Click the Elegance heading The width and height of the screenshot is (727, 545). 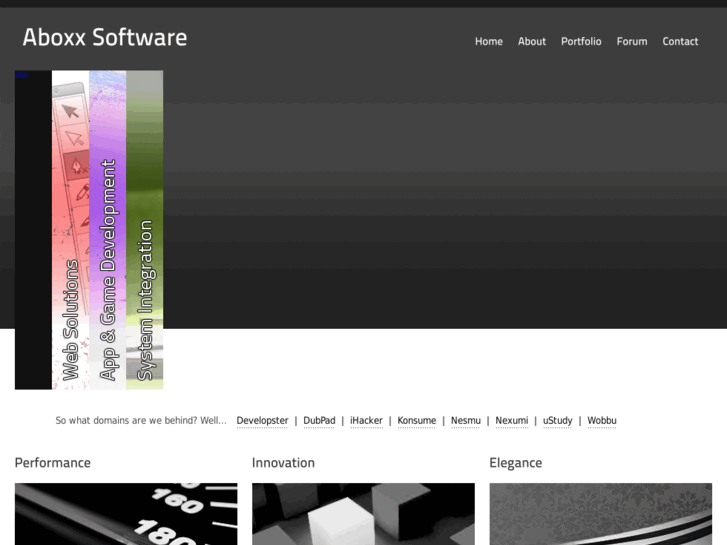tap(516, 463)
